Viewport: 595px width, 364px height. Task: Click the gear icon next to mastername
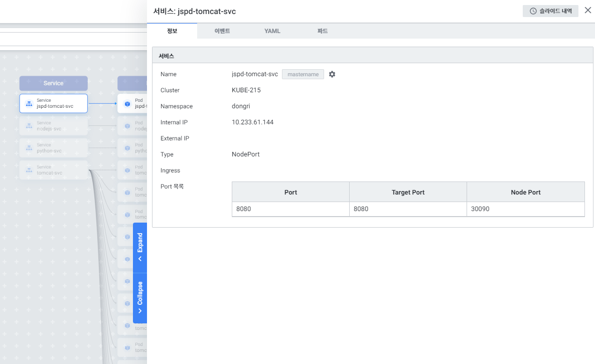(x=332, y=74)
